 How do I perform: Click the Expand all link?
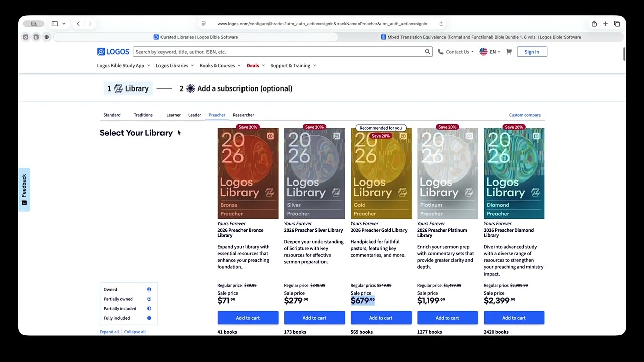[x=109, y=332]
